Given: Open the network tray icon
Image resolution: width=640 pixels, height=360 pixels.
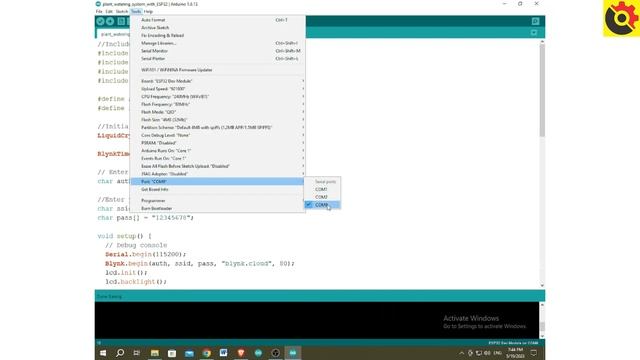Looking at the screenshot, I should [x=479, y=353].
